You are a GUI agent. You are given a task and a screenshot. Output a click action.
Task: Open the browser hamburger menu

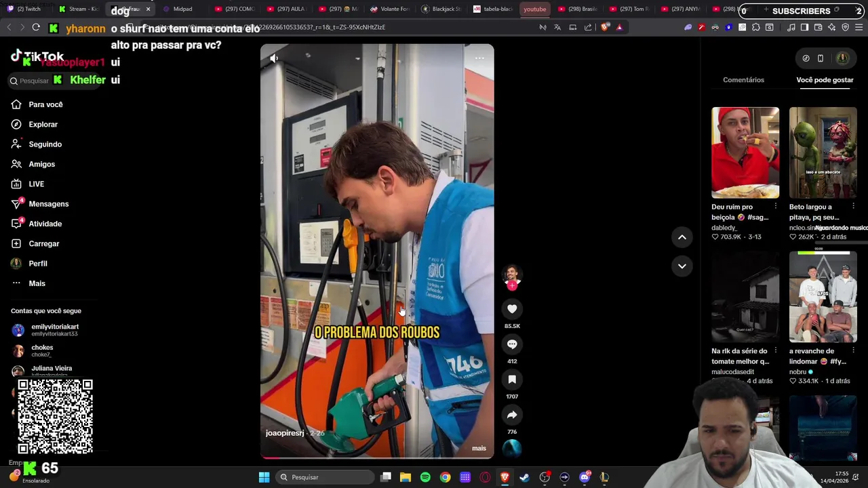coord(859,27)
